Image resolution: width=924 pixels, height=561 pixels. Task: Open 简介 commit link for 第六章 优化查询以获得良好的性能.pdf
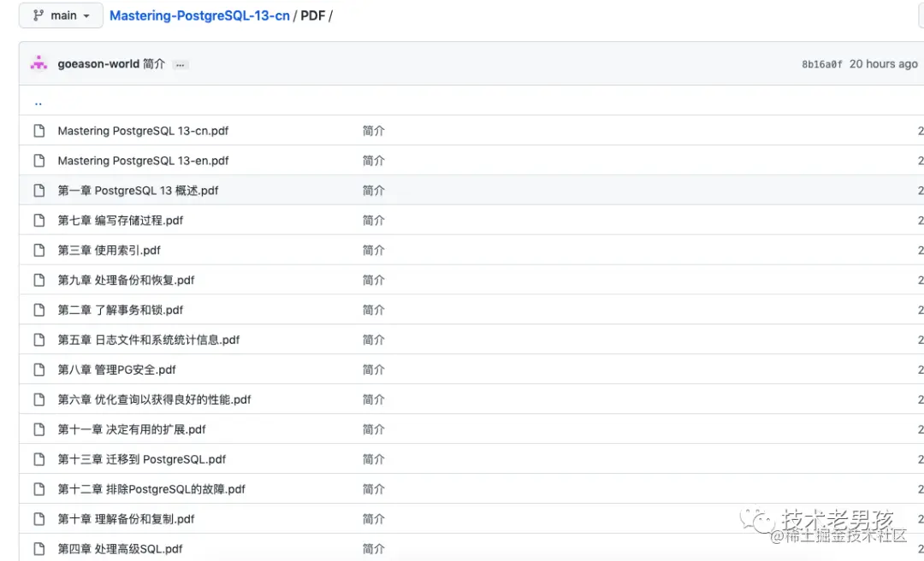(x=374, y=399)
